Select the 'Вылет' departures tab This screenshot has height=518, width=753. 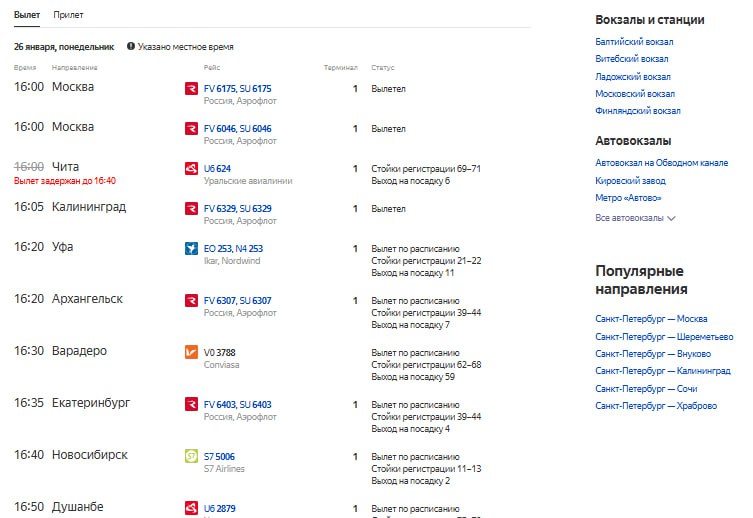coord(27,15)
